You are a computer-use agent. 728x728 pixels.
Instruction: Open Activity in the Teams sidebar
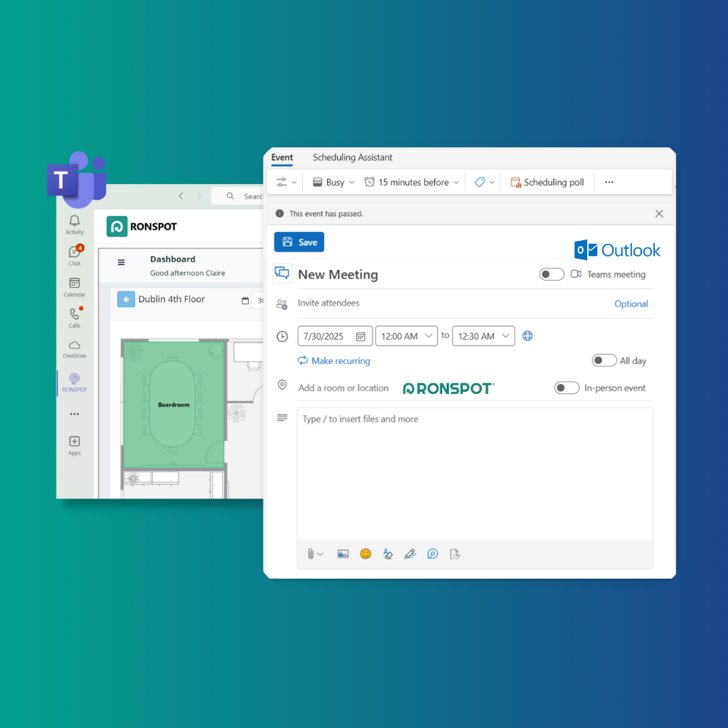coord(74,225)
